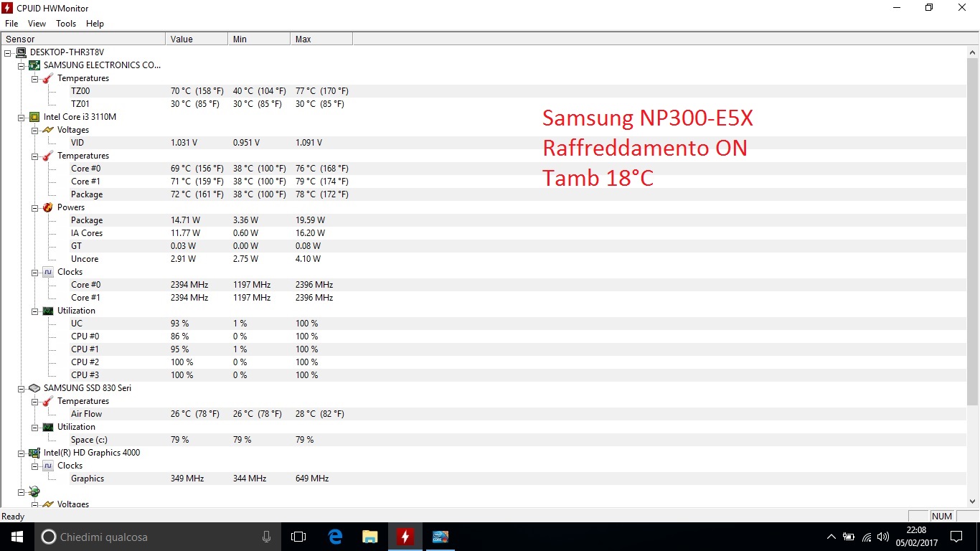Click the Intel Core i3 3110M processor icon
This screenshot has width=980, height=551.
click(x=34, y=117)
